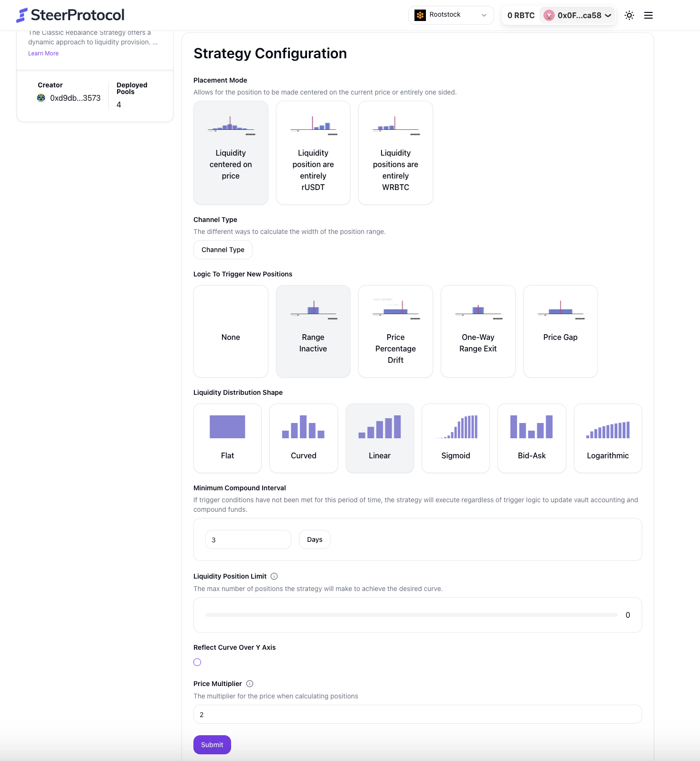This screenshot has width=700, height=761.
Task: Select liquidity positions entirely WRBTC mode
Action: 395,153
